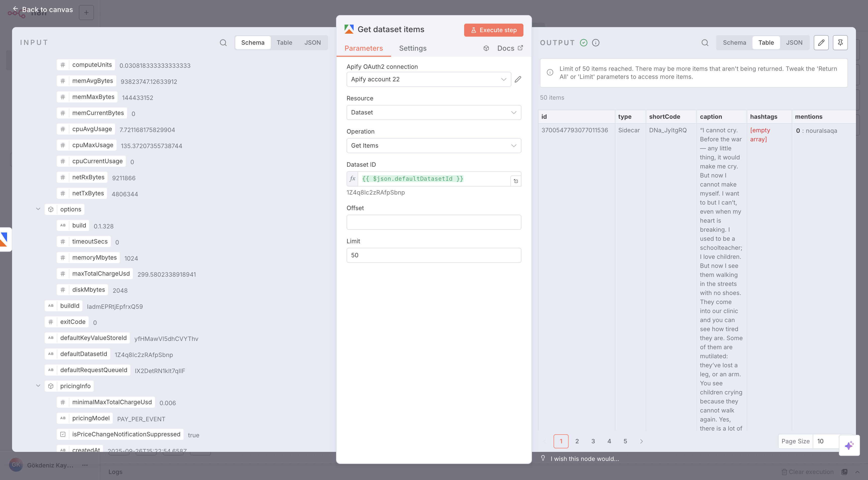Switch to the Settings tab
868x480 pixels.
[x=412, y=48]
